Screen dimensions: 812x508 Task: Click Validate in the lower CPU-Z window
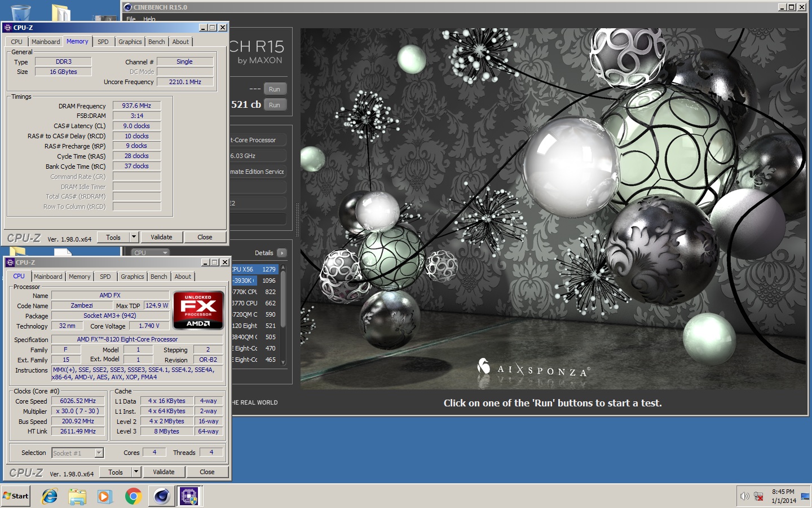(x=164, y=472)
